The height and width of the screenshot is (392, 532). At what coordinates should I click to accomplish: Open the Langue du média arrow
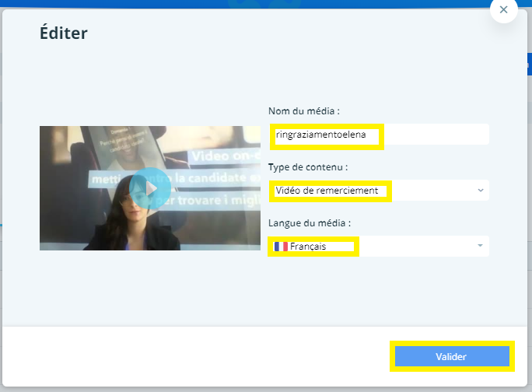coord(480,247)
